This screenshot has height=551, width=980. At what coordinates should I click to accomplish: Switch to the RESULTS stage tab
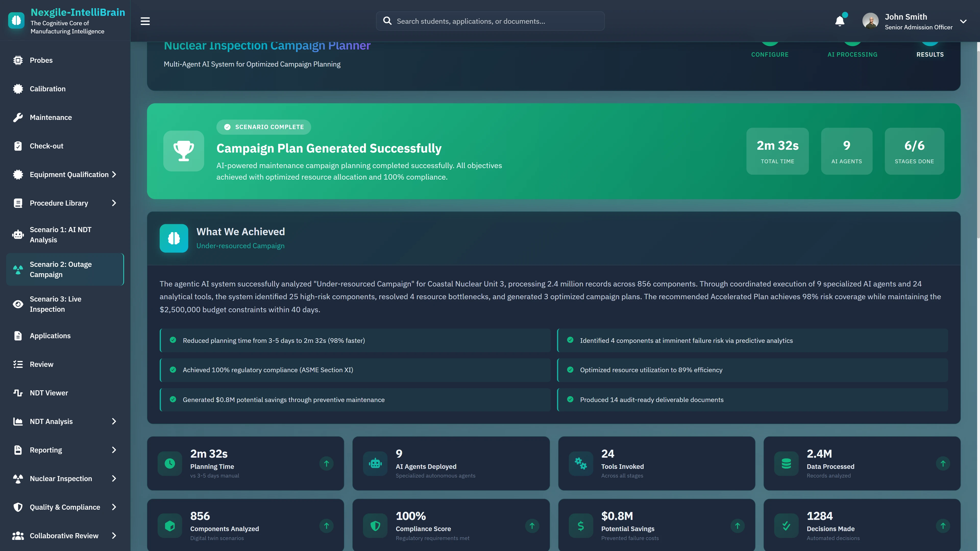(x=930, y=54)
